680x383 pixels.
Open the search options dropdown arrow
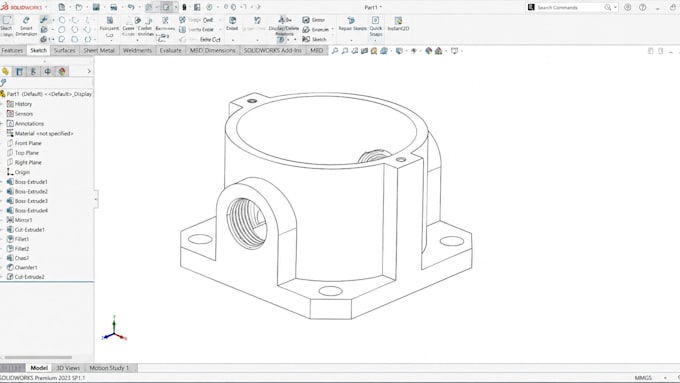[x=615, y=7]
